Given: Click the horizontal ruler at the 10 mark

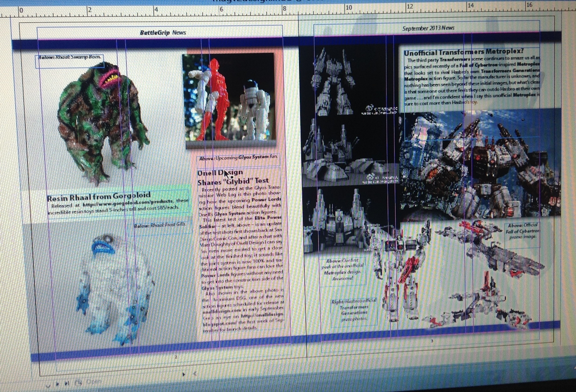Looking at the screenshot, I should (x=349, y=8).
